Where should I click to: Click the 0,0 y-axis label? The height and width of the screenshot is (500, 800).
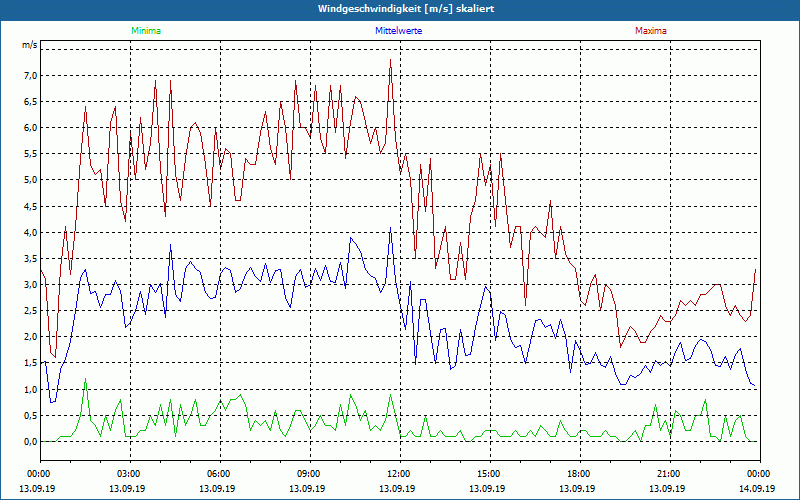pyautogui.click(x=31, y=441)
